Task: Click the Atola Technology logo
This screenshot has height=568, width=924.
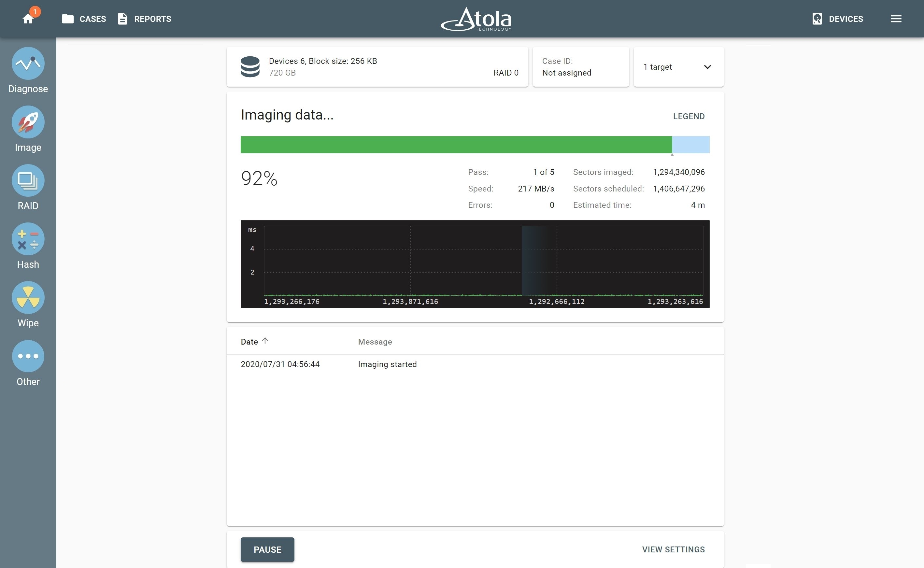Action: [476, 19]
